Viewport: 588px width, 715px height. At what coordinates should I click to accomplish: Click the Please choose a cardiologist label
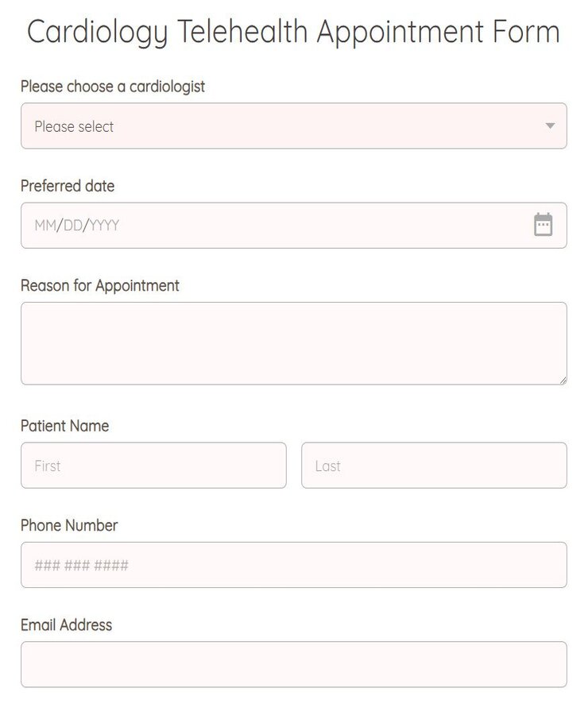click(113, 87)
